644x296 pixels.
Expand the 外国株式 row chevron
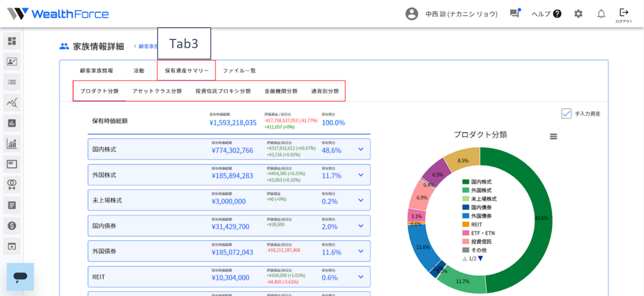point(361,175)
